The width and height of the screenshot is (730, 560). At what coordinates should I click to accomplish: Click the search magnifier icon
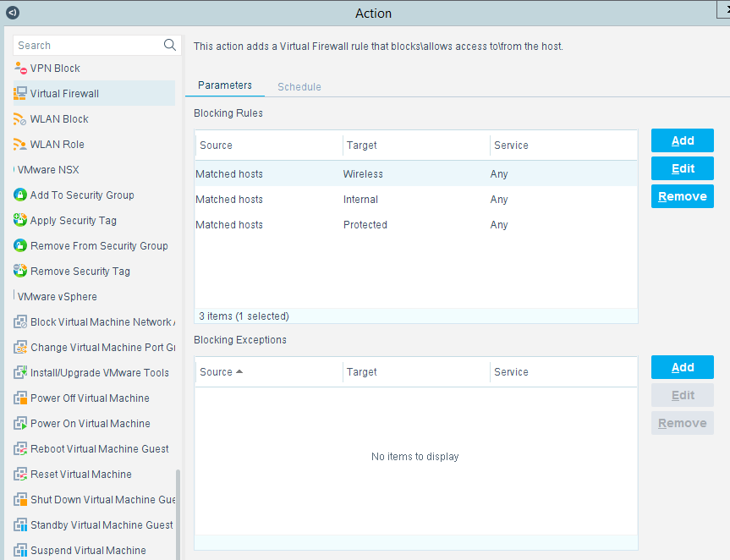(x=170, y=45)
